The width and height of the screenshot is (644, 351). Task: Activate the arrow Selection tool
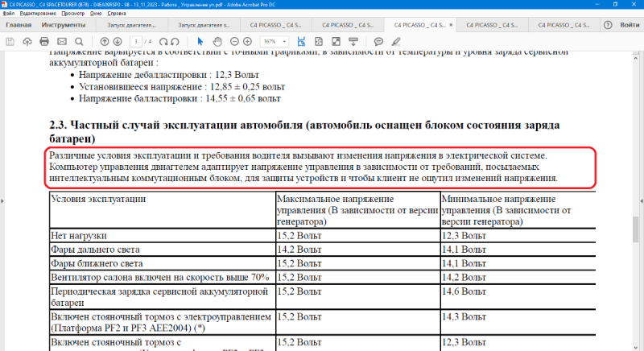click(x=200, y=41)
